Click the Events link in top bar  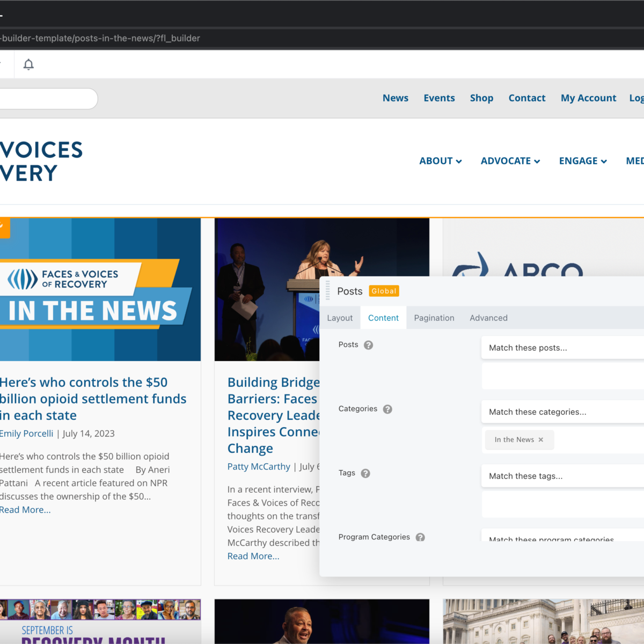click(439, 98)
